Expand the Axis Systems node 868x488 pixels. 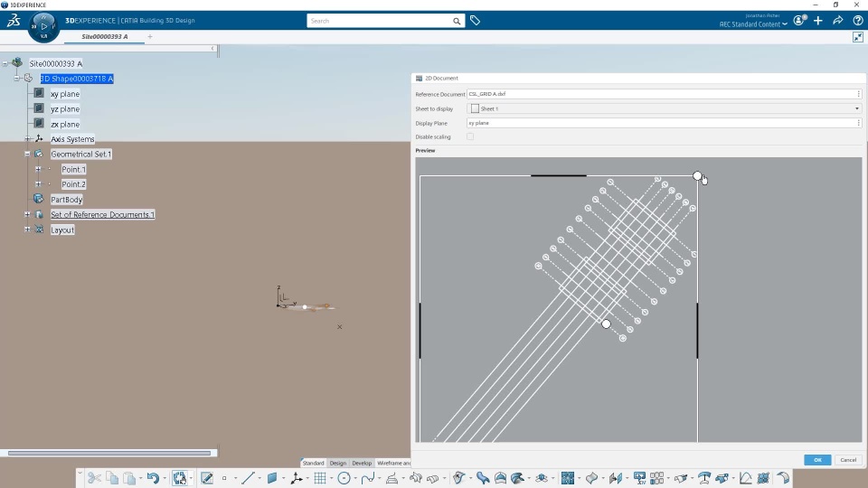pos(27,139)
